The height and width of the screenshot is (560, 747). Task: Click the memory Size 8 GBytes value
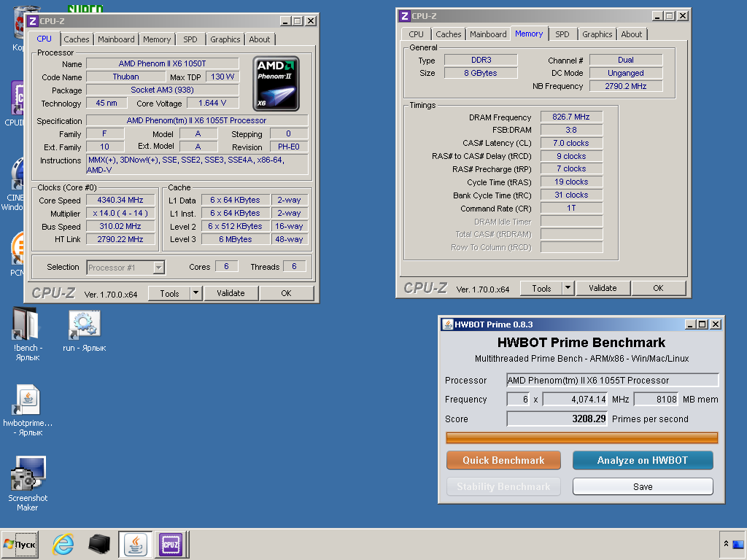click(481, 73)
